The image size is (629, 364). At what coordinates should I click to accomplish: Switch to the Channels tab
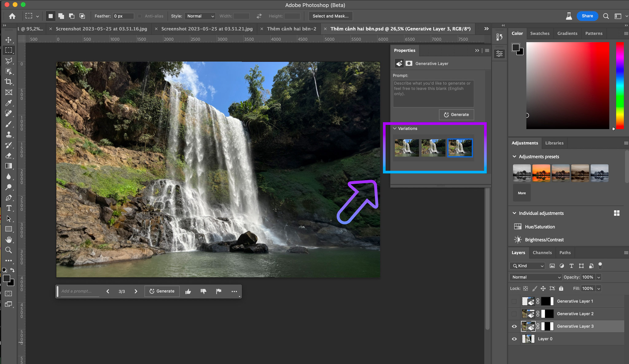pos(542,252)
